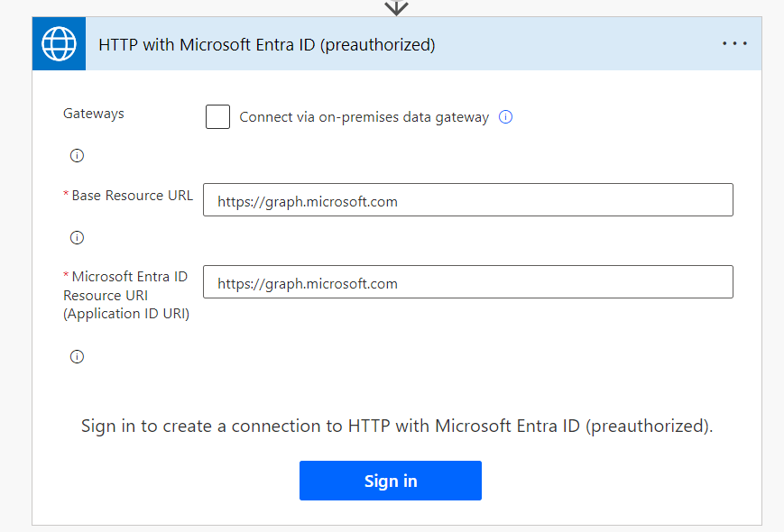Screen dimensions: 784x532
Task: Open the ellipsis more options menu
Action: (x=734, y=44)
